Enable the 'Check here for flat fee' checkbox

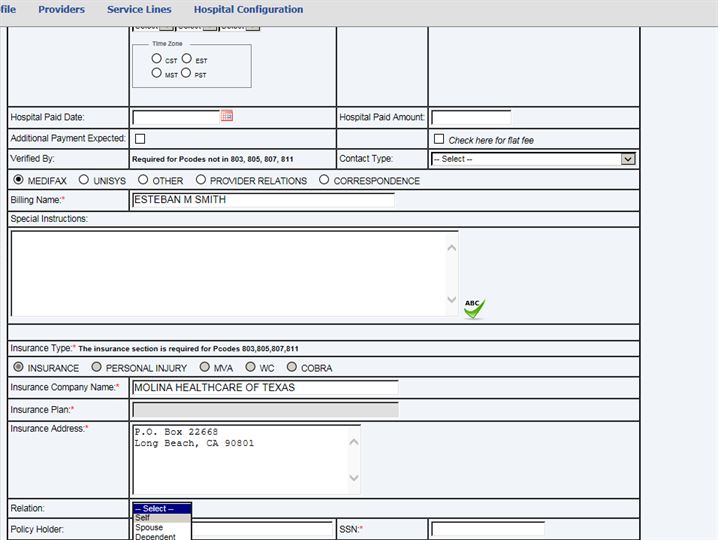point(438,139)
